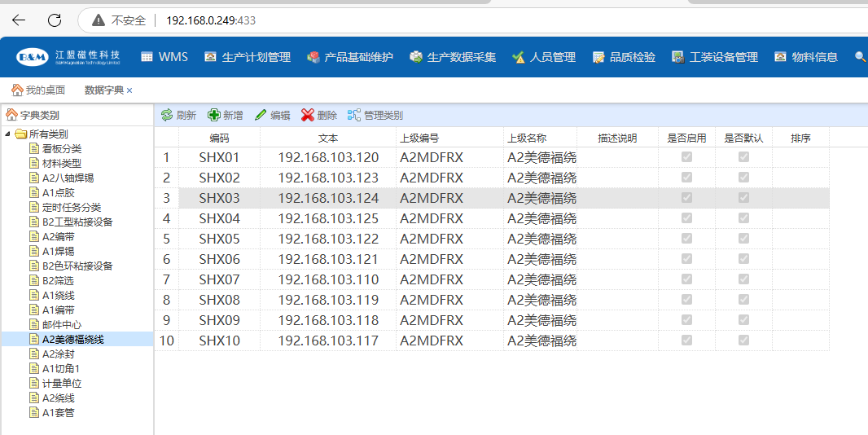Click the green Refresh (刷新) icon
Screen dimensions: 868x435
(x=167, y=116)
